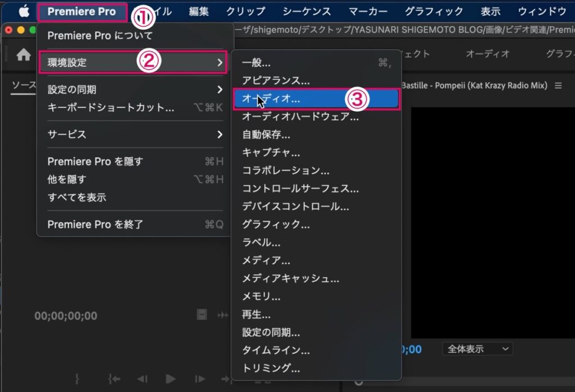Open ラベル... preferences
Viewport: 575px width, 392px height.
[317, 243]
